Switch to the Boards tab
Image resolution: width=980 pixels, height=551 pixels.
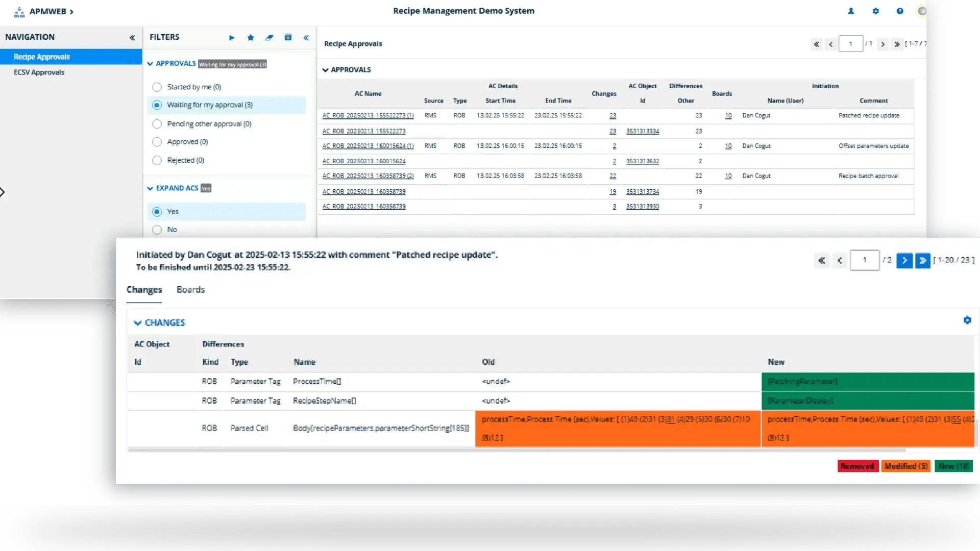190,289
